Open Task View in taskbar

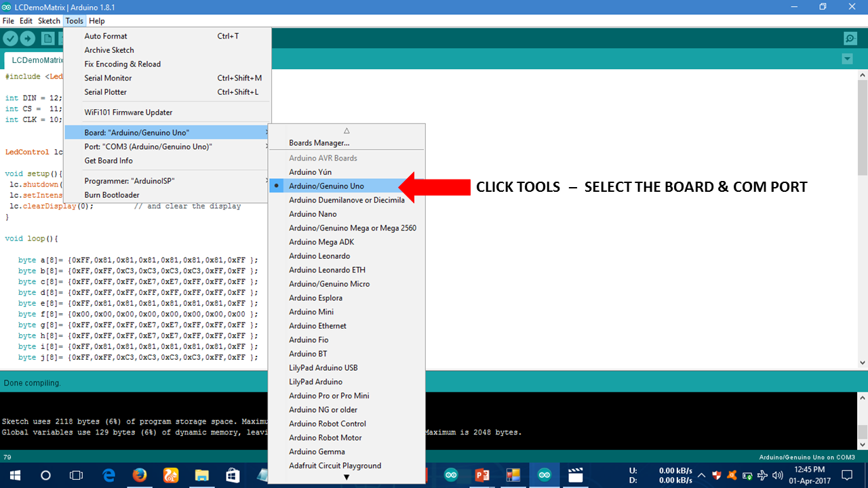(x=77, y=475)
